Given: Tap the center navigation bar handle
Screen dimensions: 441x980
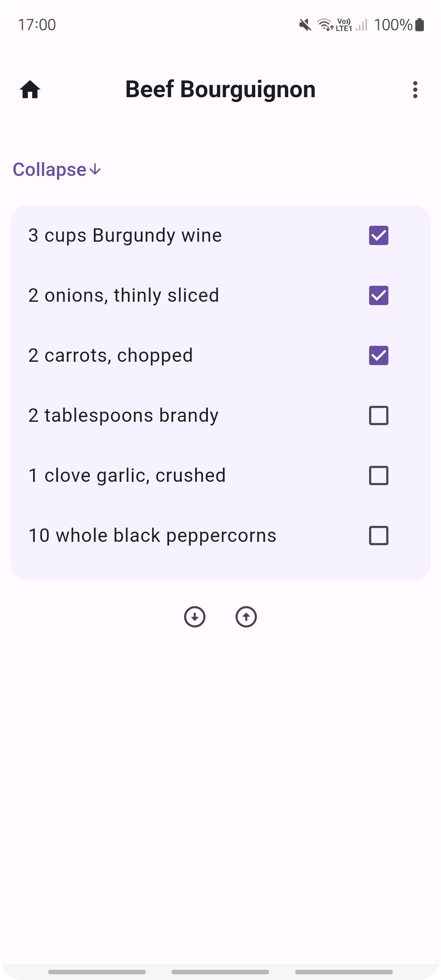Looking at the screenshot, I should click(x=220, y=972).
